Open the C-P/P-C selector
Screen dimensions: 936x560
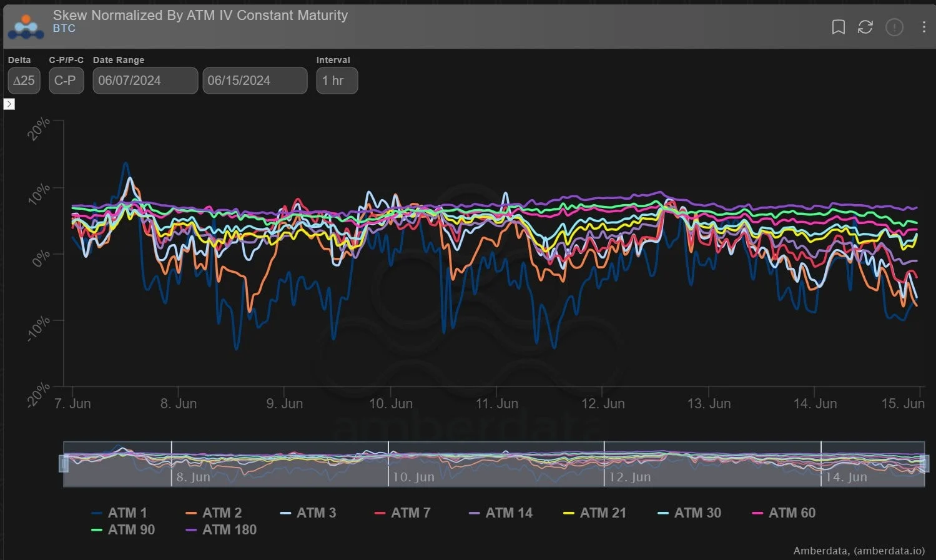tap(66, 81)
